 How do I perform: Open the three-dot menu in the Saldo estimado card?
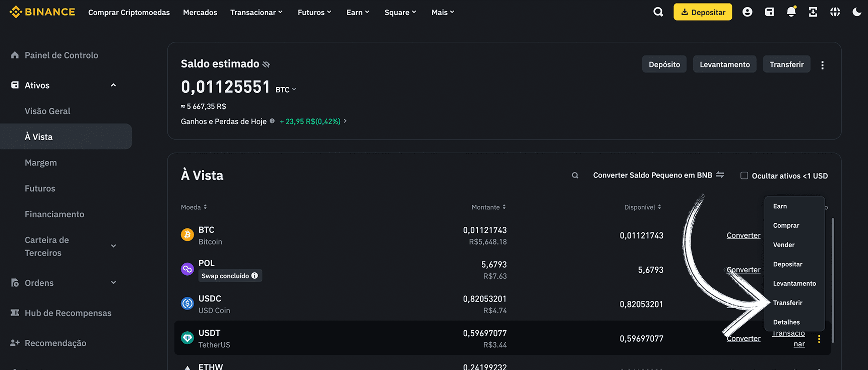pyautogui.click(x=822, y=65)
